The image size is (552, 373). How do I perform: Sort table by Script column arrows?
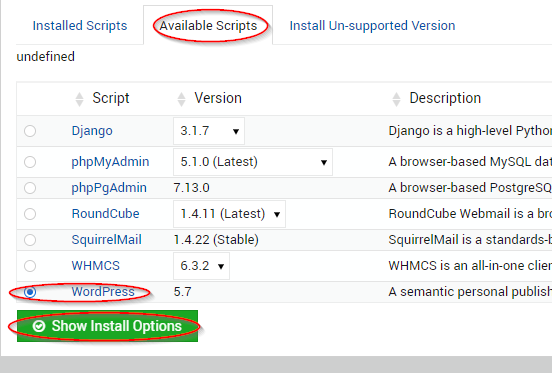(80, 99)
